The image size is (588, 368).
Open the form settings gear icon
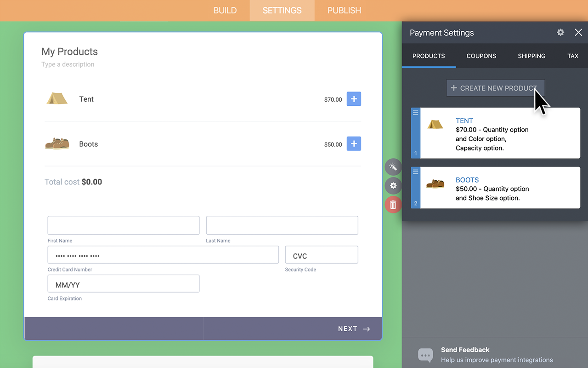pos(393,185)
